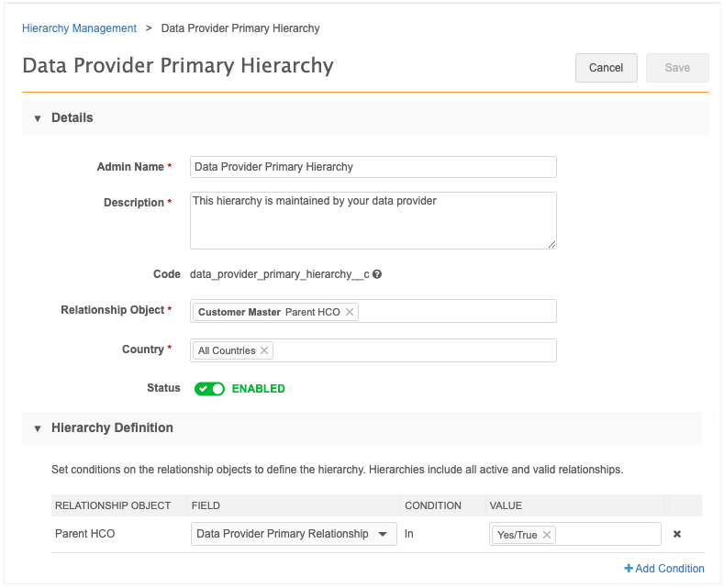Collapse the Details section
The height and width of the screenshot is (588, 724).
click(38, 118)
